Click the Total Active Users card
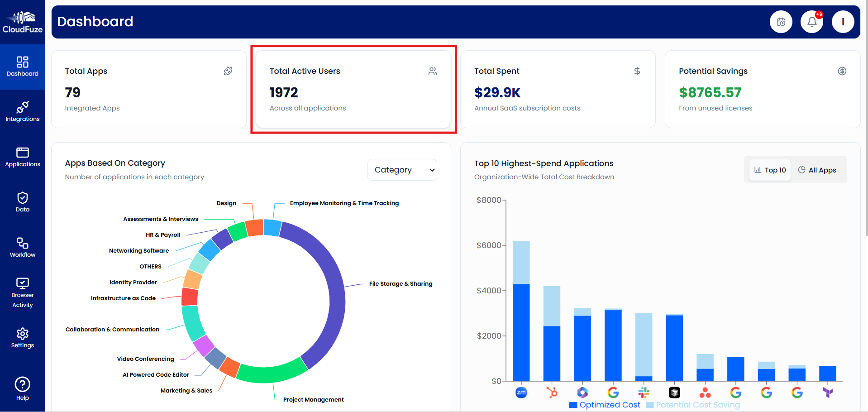 (x=354, y=89)
